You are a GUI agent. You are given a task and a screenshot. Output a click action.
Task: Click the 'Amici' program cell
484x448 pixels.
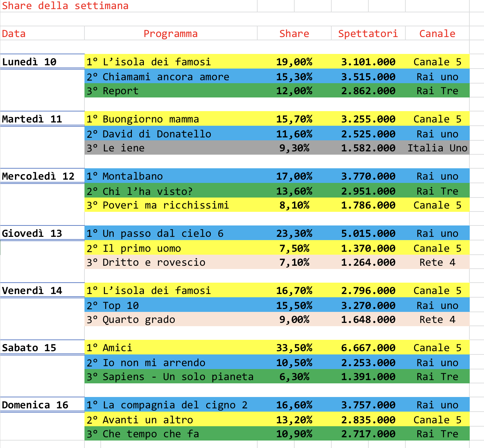point(118,348)
